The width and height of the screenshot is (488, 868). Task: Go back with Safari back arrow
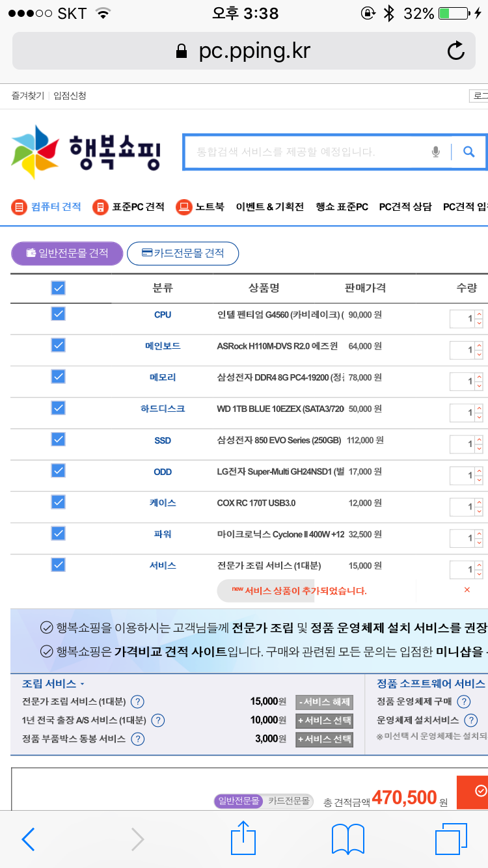point(29,839)
